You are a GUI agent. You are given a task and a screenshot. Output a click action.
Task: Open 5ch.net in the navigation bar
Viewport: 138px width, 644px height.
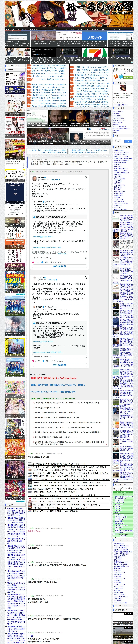tap(112, 30)
